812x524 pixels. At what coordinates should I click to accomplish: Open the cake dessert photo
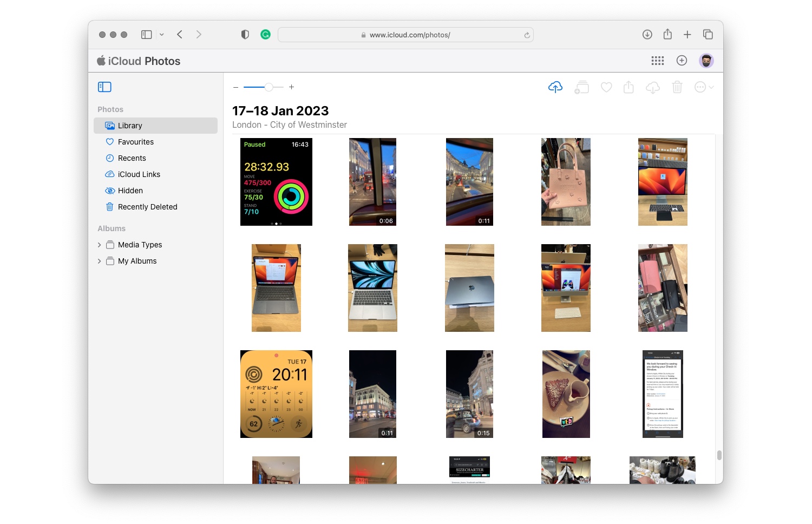pyautogui.click(x=566, y=394)
